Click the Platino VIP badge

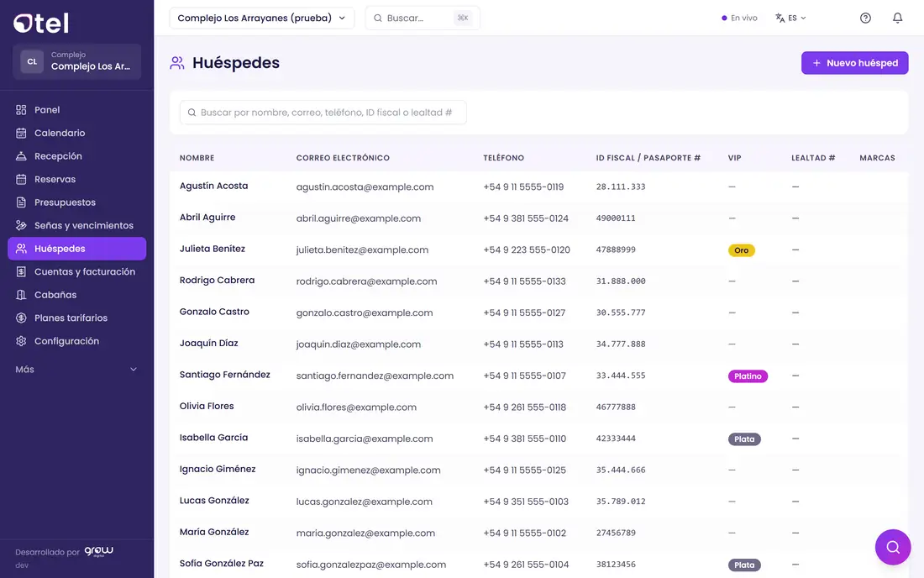(748, 376)
